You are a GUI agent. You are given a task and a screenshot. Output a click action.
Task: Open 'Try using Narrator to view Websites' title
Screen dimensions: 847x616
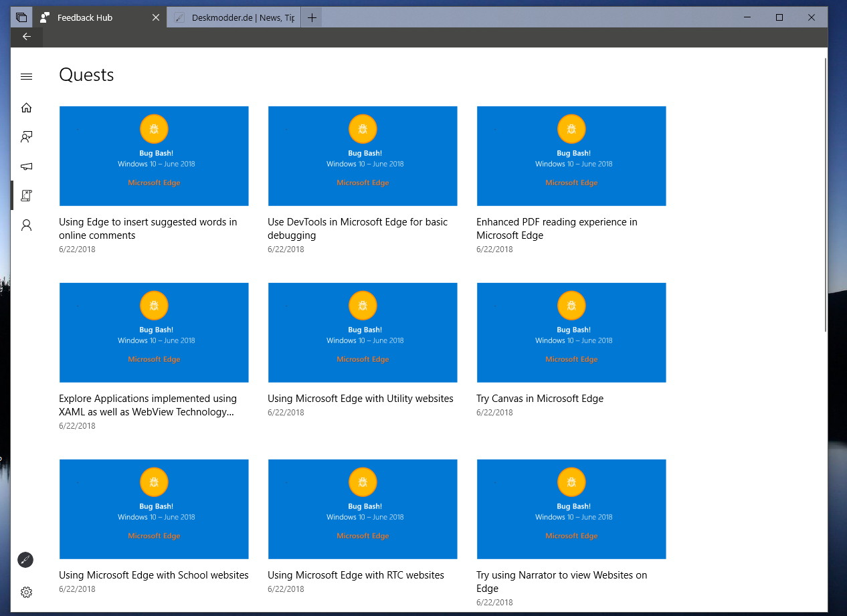[562, 582]
